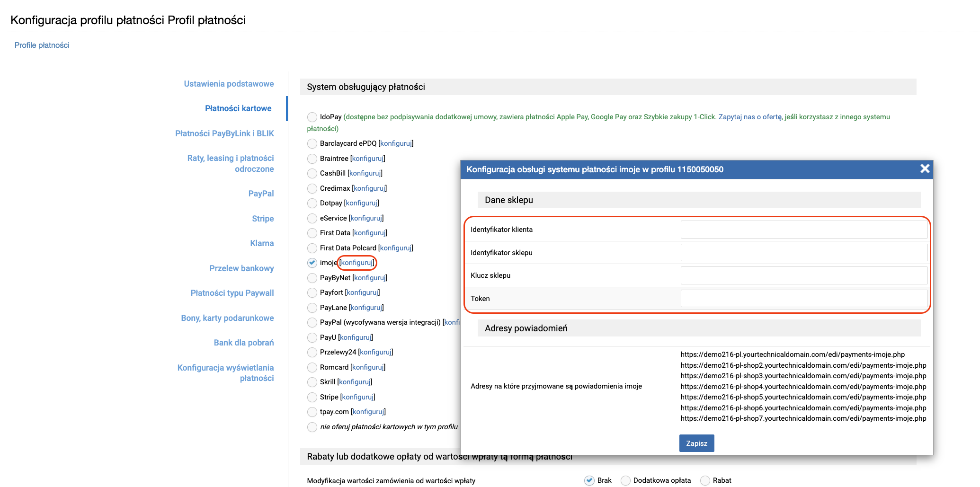The width and height of the screenshot is (980, 487).
Task: Open Dotpay konfiguruj link
Action: [362, 203]
